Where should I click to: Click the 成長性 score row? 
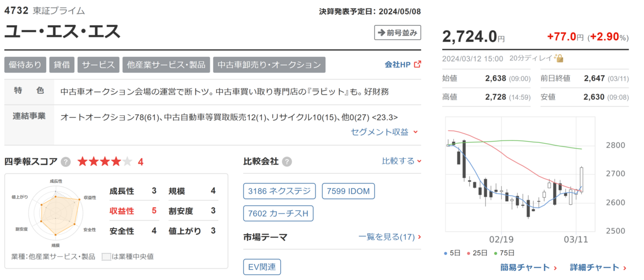coord(133,191)
